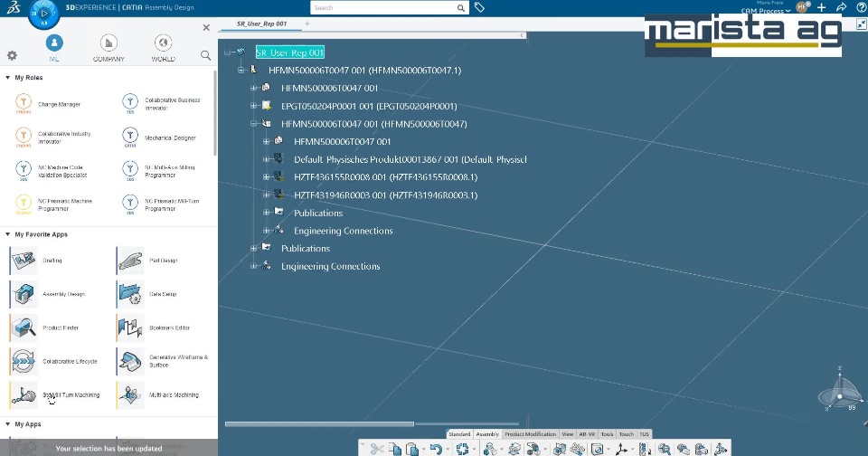Click the Paste toolbar icon
868x456 pixels.
click(x=412, y=449)
